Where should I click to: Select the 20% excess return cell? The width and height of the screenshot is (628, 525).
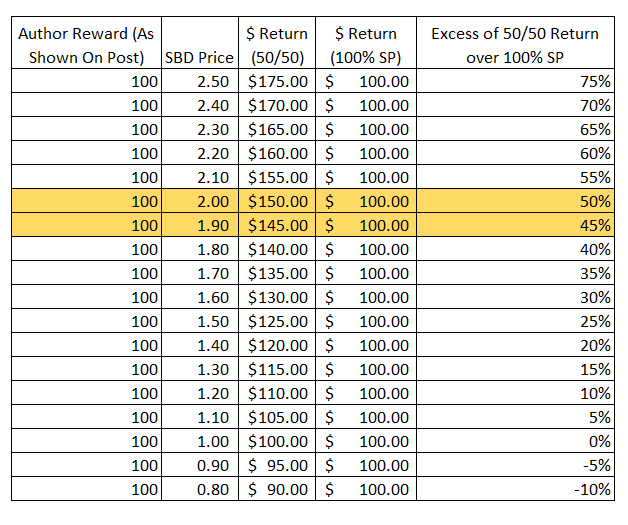coord(515,346)
